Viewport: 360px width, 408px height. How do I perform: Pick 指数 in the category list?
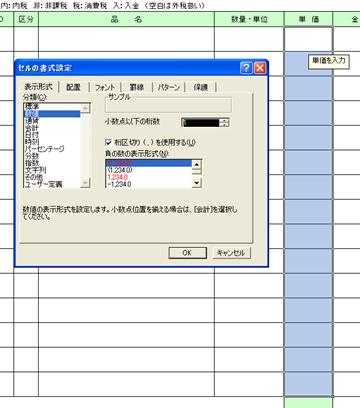point(52,163)
